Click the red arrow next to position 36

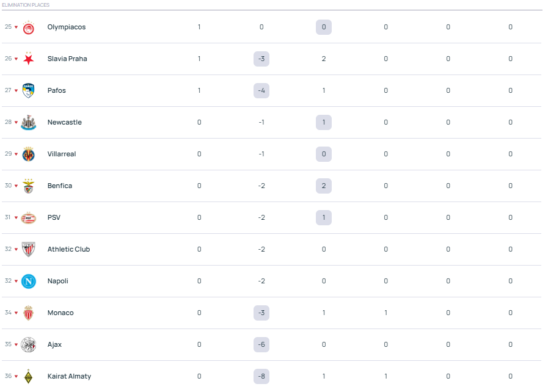[x=16, y=377]
